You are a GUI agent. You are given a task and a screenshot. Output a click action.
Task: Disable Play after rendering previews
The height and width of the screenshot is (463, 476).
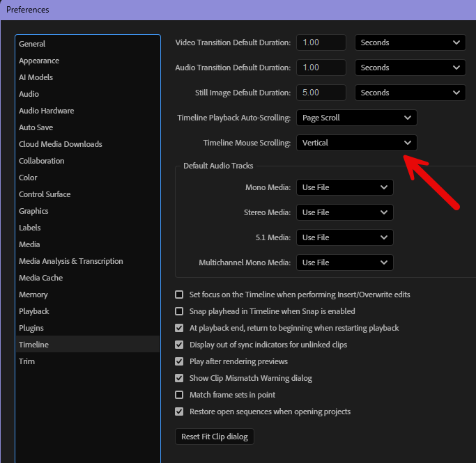[x=180, y=361]
